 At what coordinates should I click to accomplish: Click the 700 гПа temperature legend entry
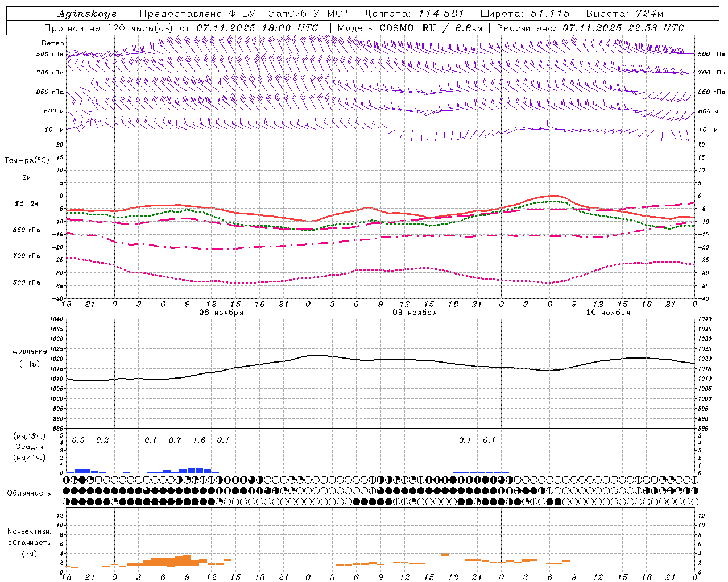[26, 256]
